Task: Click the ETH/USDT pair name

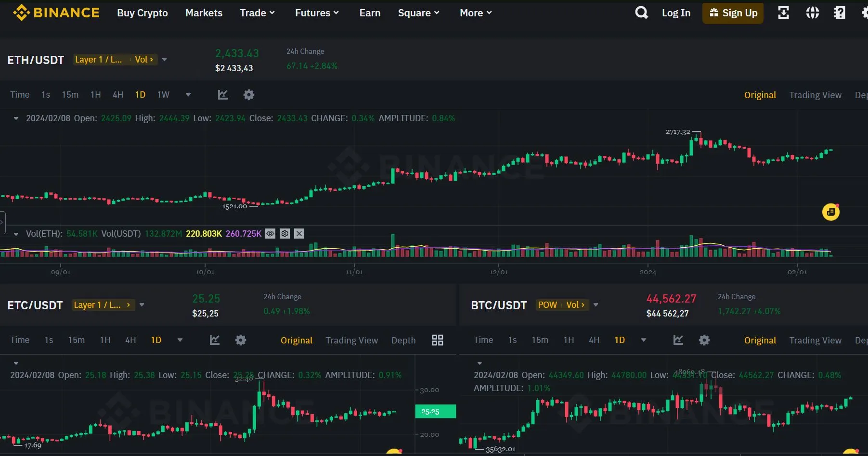Action: pyautogui.click(x=36, y=60)
